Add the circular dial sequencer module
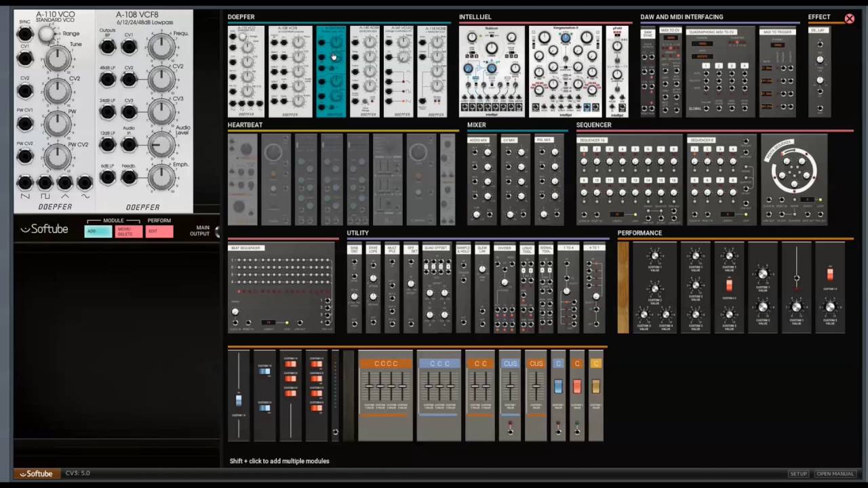The image size is (868, 488). tap(793, 180)
